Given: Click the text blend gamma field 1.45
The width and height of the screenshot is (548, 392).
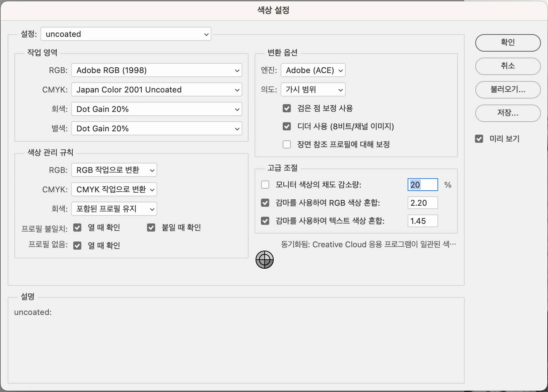Looking at the screenshot, I should [x=423, y=221].
